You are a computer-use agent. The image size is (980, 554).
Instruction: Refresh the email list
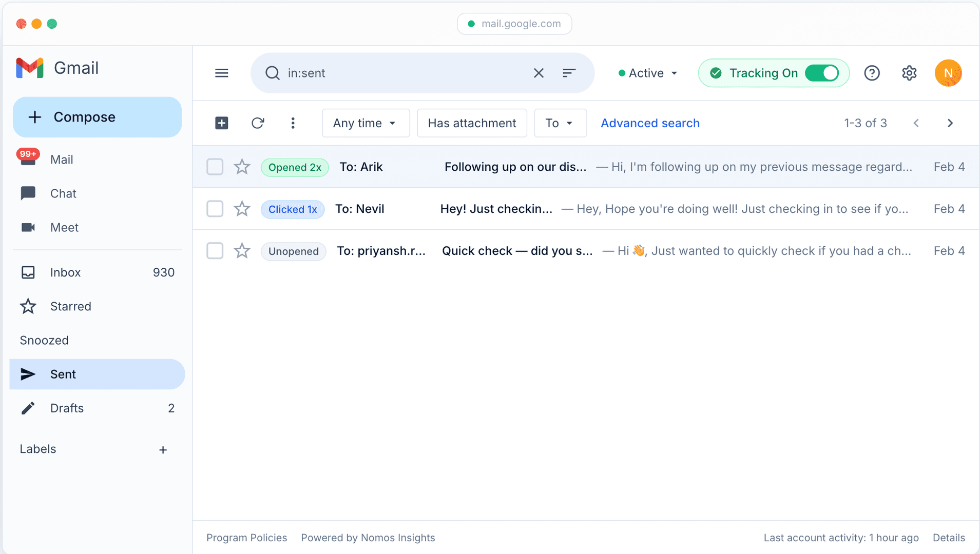pyautogui.click(x=258, y=123)
